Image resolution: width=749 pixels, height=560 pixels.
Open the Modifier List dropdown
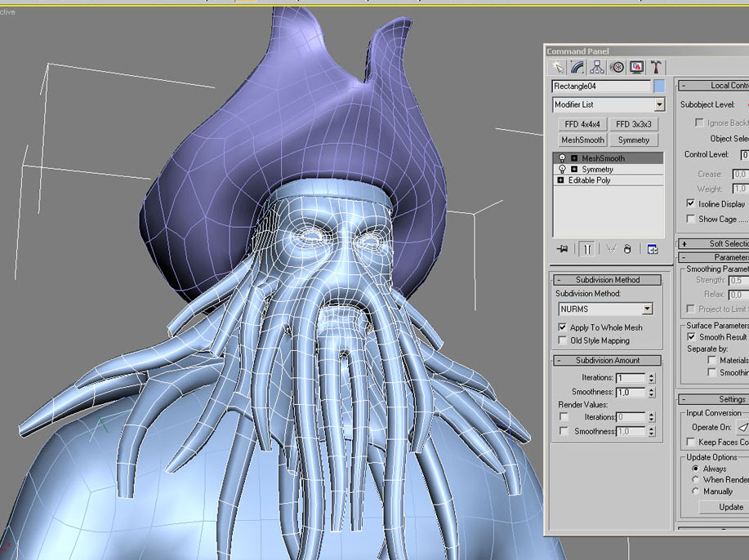tap(609, 104)
